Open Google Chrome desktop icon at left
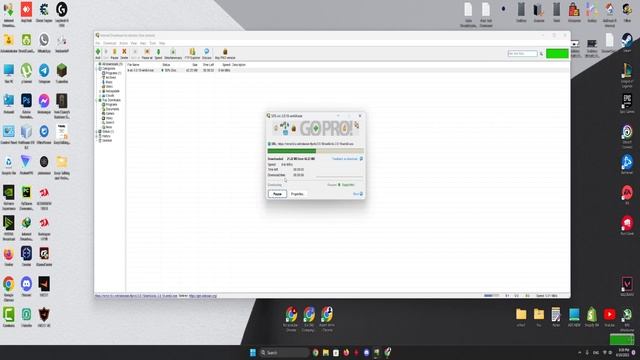640x360 pixels. (9, 288)
